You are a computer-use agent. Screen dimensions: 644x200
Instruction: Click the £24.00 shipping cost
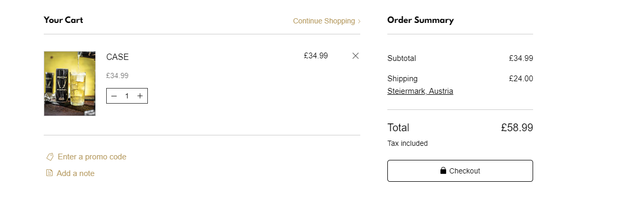[521, 79]
